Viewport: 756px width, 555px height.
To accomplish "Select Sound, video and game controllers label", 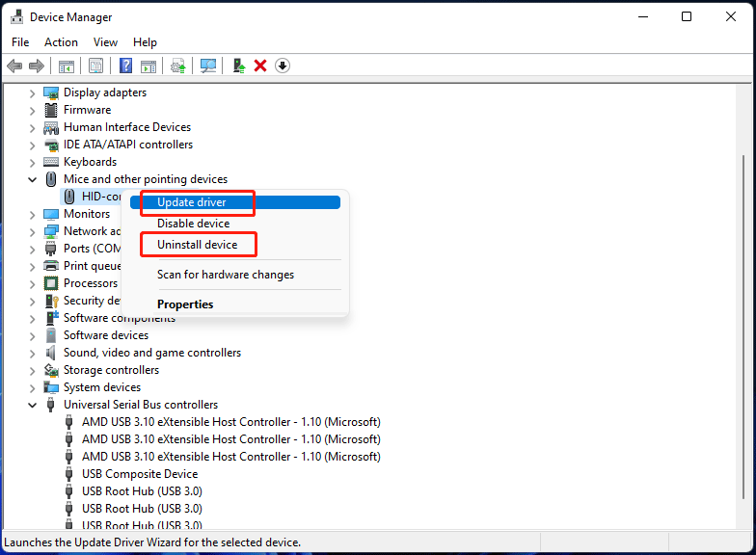I will pos(152,353).
